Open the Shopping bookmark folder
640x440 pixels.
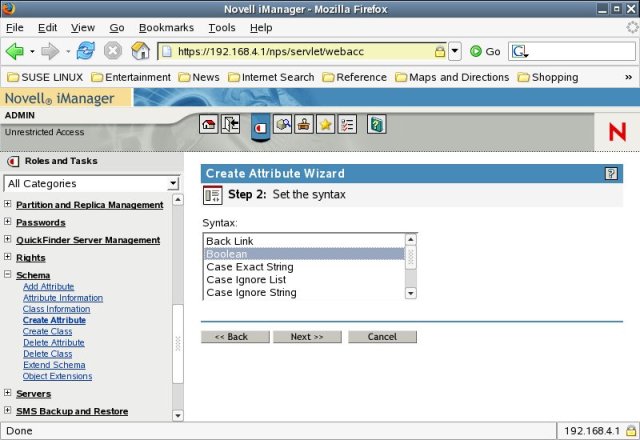click(x=548, y=77)
